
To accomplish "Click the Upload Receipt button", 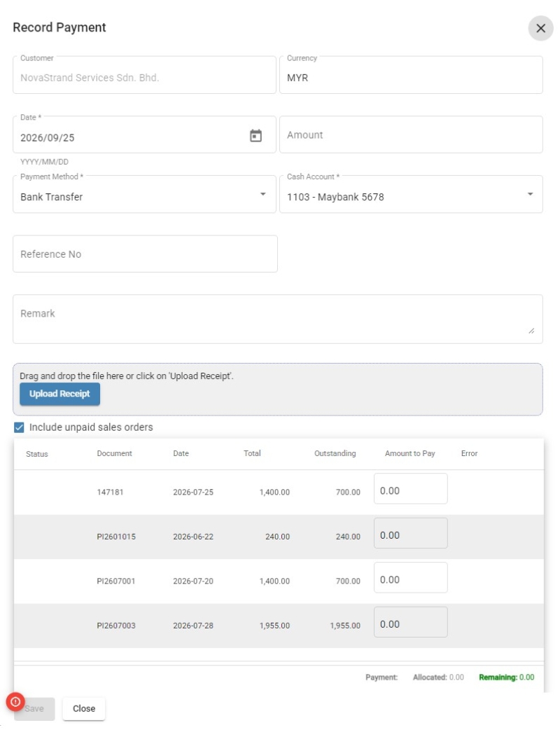I will 59,394.
